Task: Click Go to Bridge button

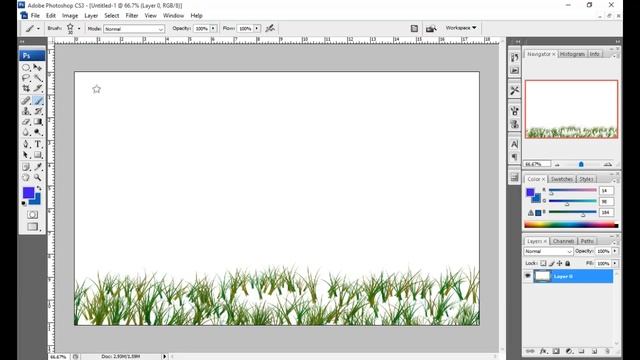Action: (x=431, y=28)
